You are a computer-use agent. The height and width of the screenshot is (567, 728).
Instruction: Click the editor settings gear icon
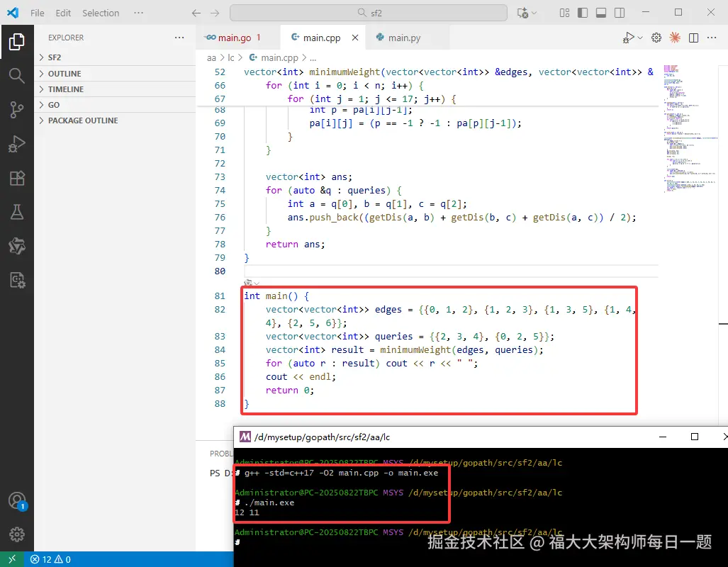pos(656,38)
